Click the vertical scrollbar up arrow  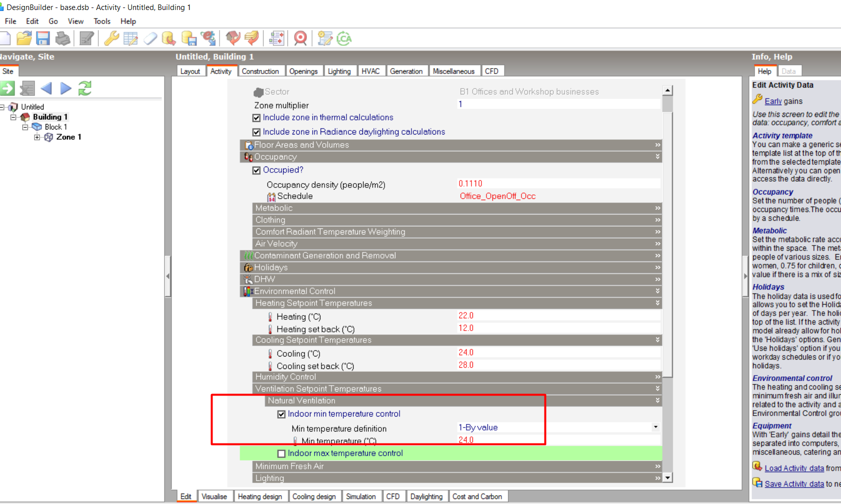[667, 90]
